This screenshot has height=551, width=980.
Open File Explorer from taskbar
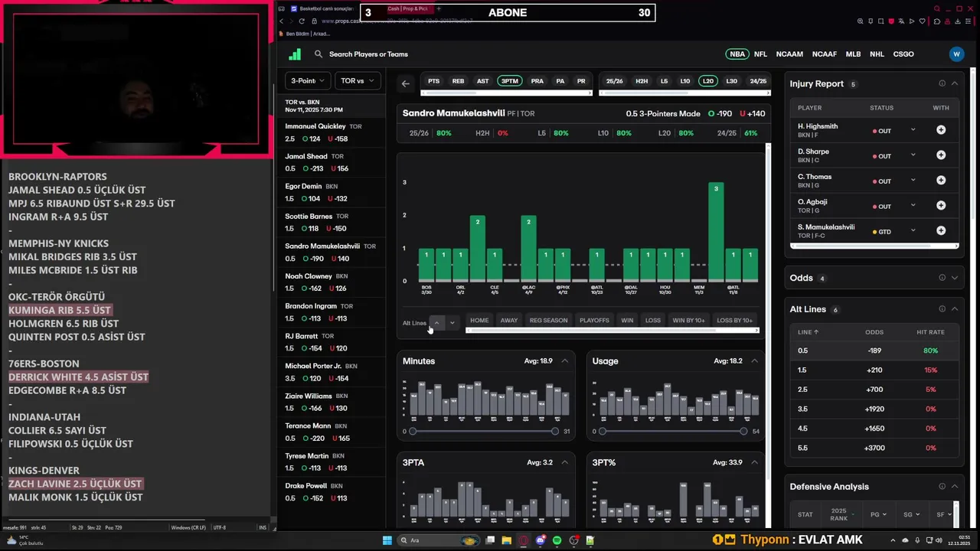click(x=507, y=540)
